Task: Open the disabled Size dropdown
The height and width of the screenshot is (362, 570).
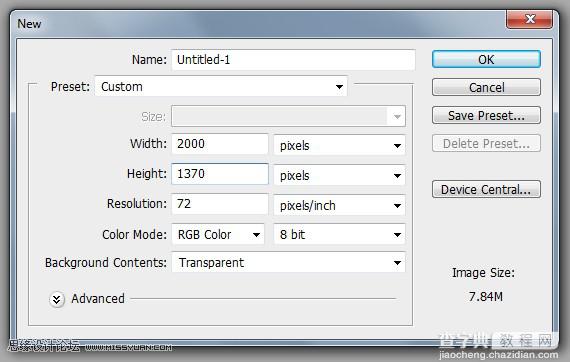Action: click(x=288, y=116)
